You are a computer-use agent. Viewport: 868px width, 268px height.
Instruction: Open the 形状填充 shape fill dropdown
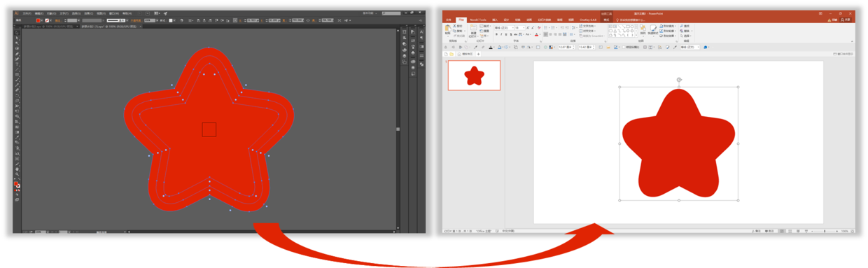coord(667,26)
